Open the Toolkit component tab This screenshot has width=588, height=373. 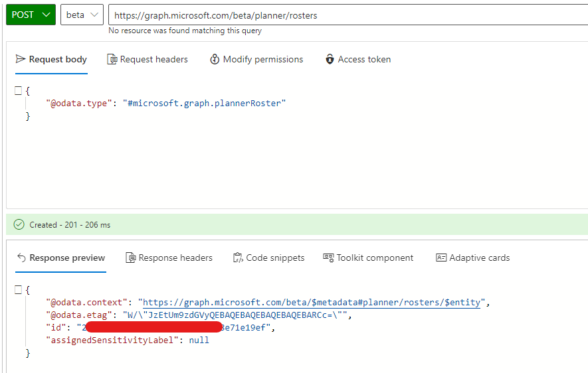tap(368, 258)
